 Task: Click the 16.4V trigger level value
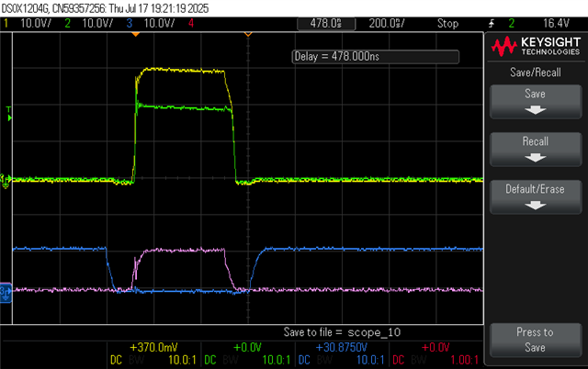[556, 24]
